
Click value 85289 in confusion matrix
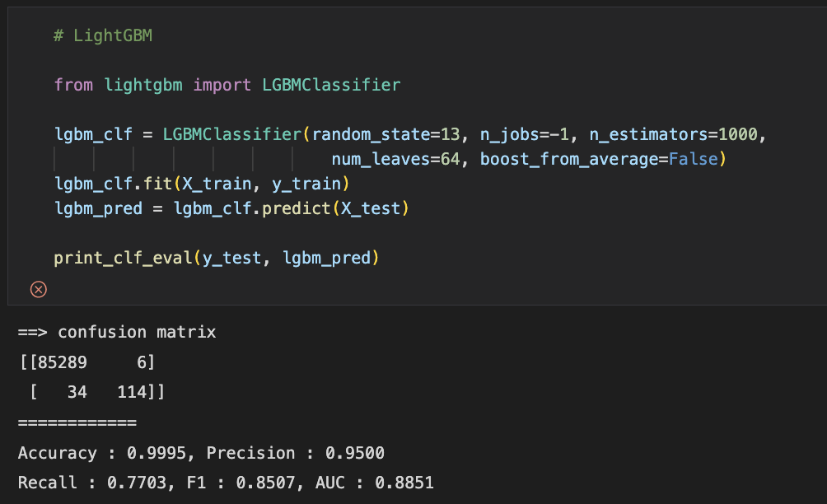coord(63,362)
